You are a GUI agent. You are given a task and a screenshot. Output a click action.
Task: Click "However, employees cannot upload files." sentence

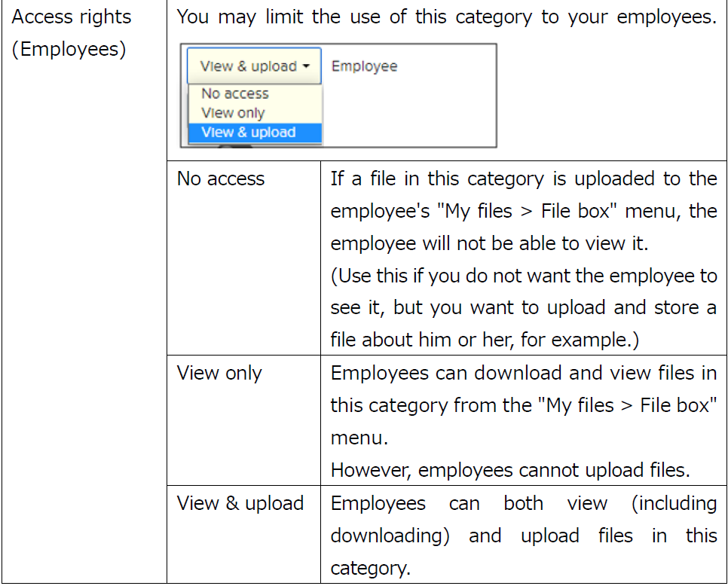click(510, 471)
